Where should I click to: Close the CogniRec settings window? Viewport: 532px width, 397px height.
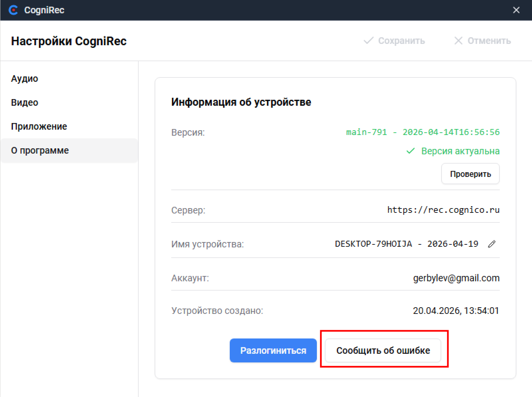(516, 10)
